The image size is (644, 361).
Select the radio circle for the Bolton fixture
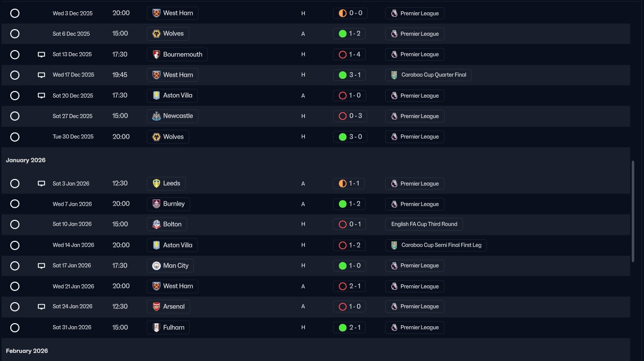[x=15, y=224]
